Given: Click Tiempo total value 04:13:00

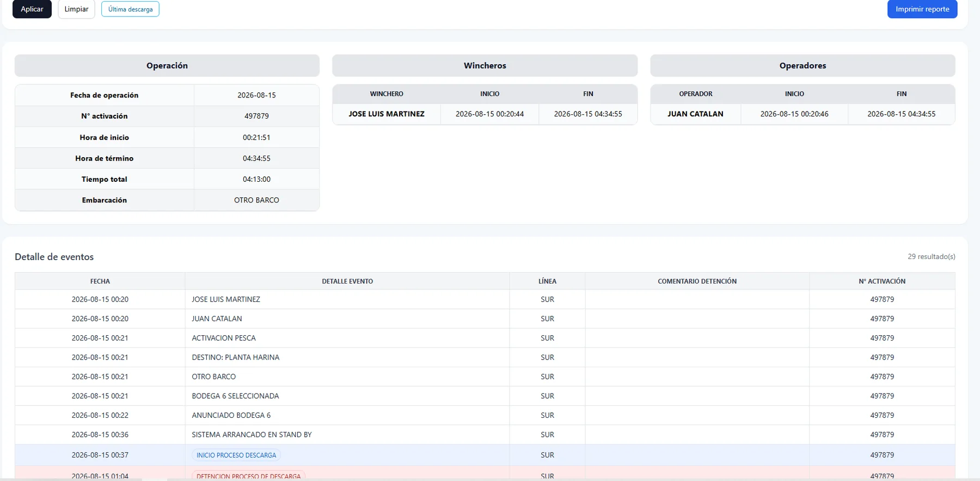Looking at the screenshot, I should pos(256,179).
